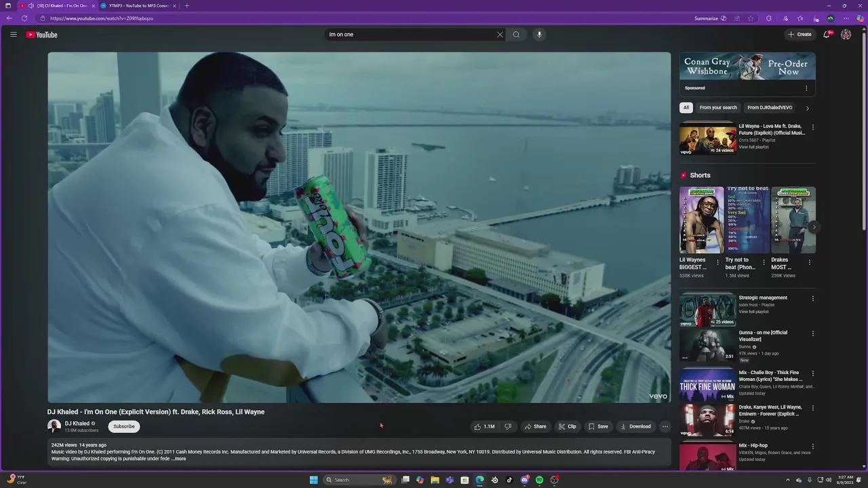Open browser settings and more menu
The width and height of the screenshot is (868, 488).
[845, 18]
